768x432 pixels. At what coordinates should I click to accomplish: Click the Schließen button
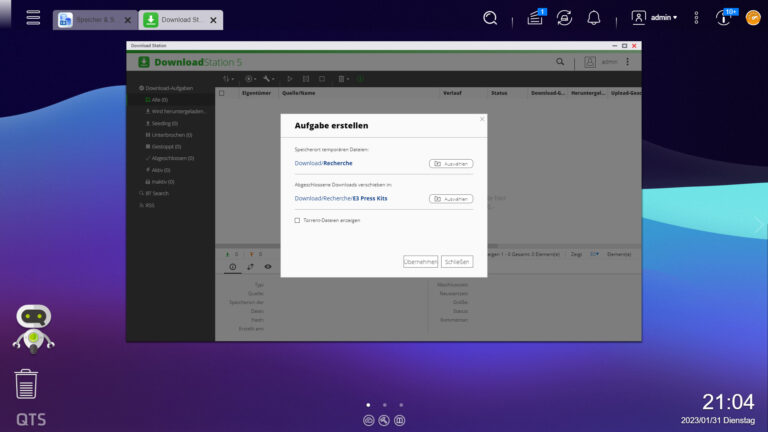[x=457, y=262]
